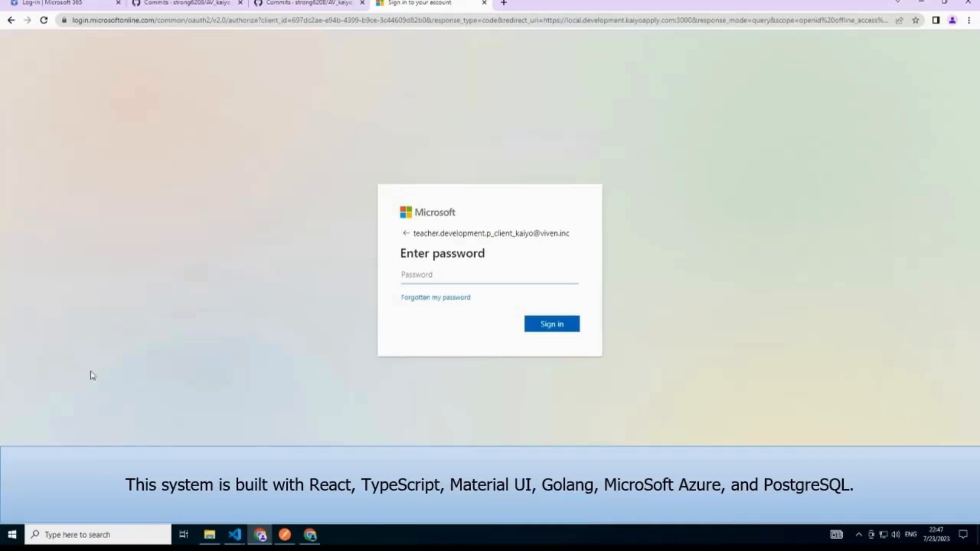This screenshot has width=980, height=551.
Task: Show hidden system tray icons
Action: (859, 535)
